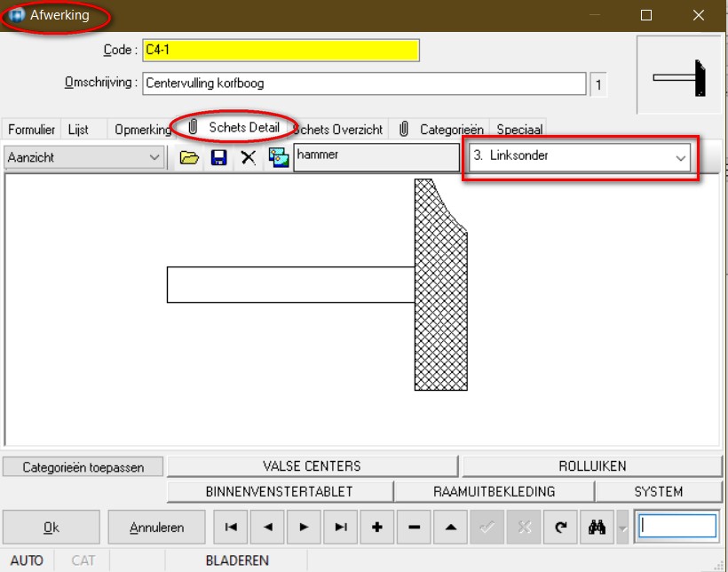
Task: Click the hammer sketch name field
Action: (376, 157)
